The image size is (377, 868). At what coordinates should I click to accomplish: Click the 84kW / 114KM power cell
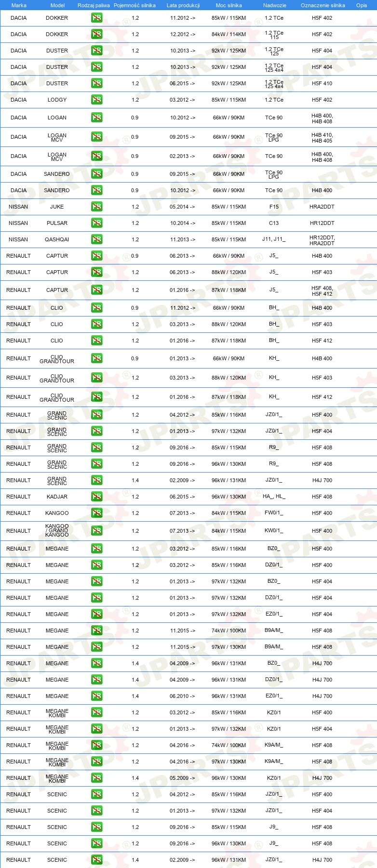(229, 34)
